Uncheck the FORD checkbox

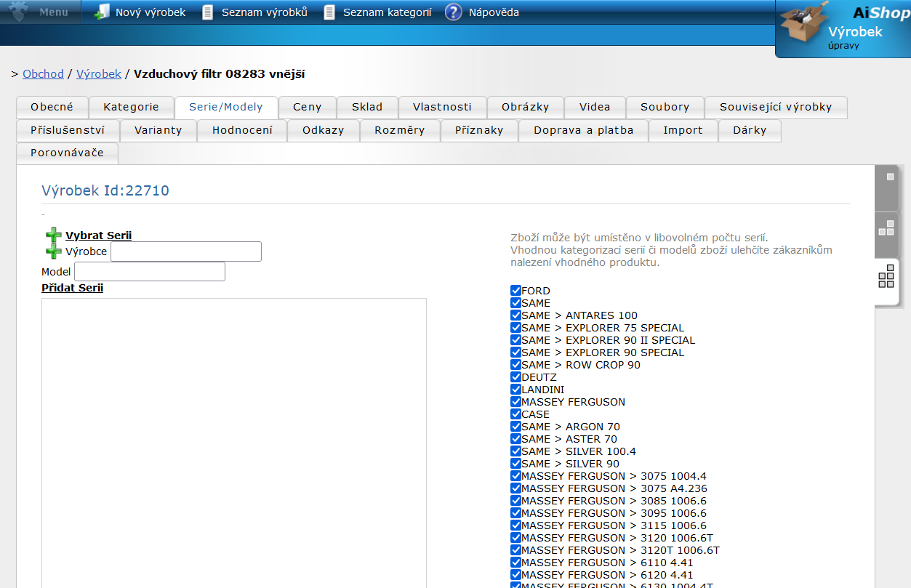click(515, 291)
